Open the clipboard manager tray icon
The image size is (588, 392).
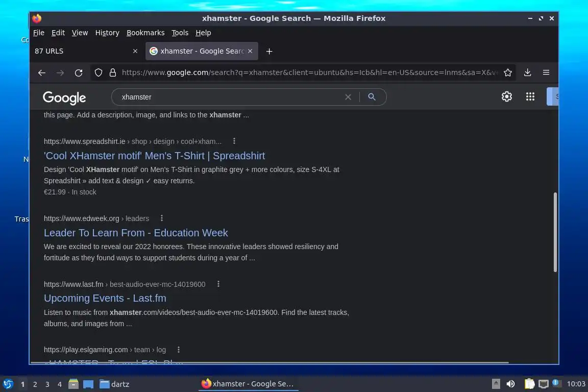click(x=529, y=384)
